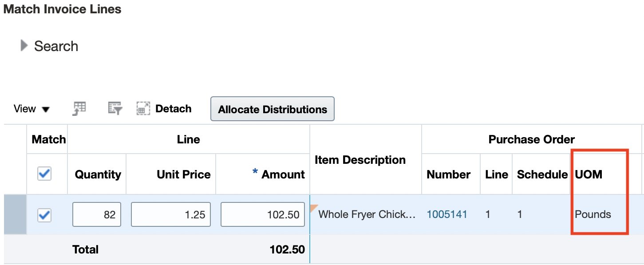The width and height of the screenshot is (644, 265).
Task: Uncheck the Match checkbox for row one
Action: click(44, 215)
